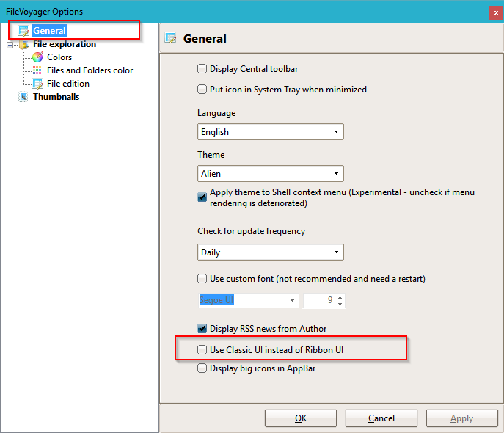
Task: Click the General header icon in right pane
Action: [x=170, y=38]
